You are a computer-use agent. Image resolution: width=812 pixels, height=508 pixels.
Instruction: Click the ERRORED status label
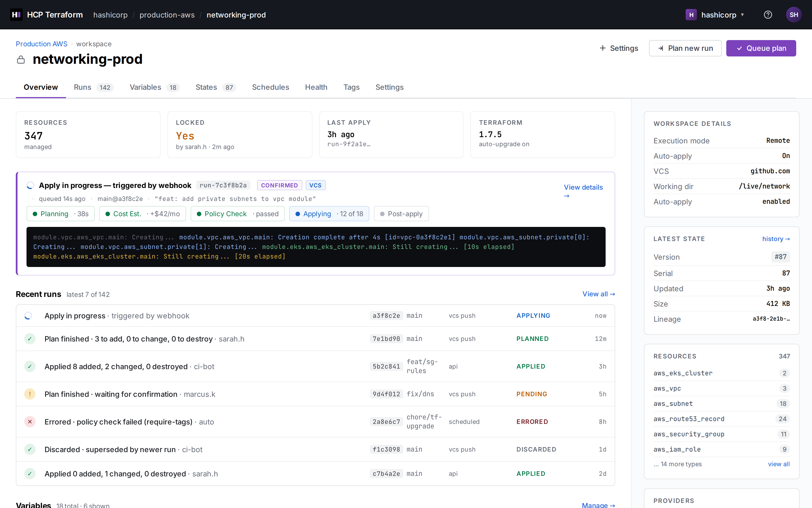coord(532,422)
